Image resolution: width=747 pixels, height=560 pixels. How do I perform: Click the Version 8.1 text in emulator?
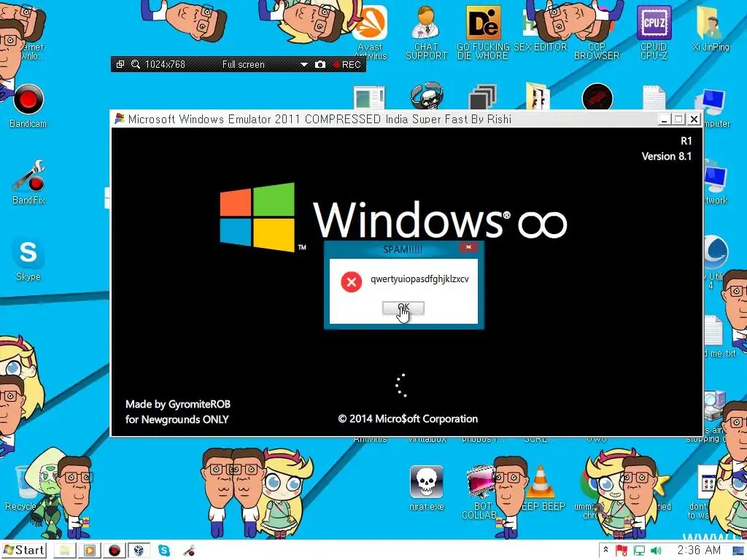click(x=666, y=156)
